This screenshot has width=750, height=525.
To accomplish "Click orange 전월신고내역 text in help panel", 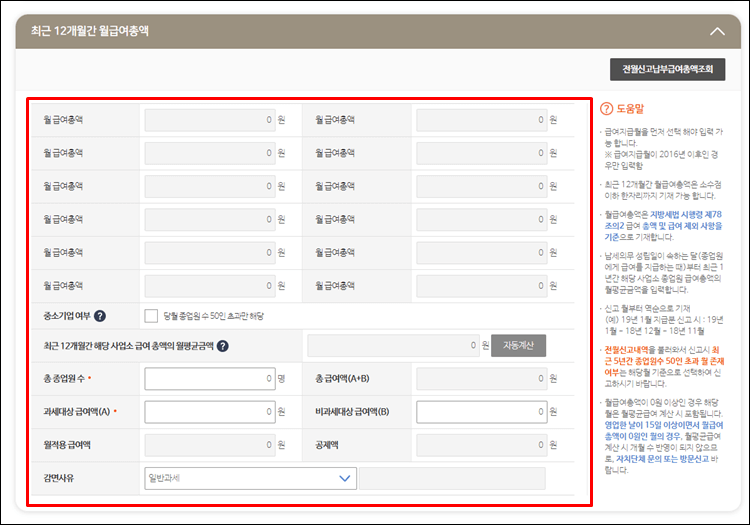I will click(x=626, y=350).
